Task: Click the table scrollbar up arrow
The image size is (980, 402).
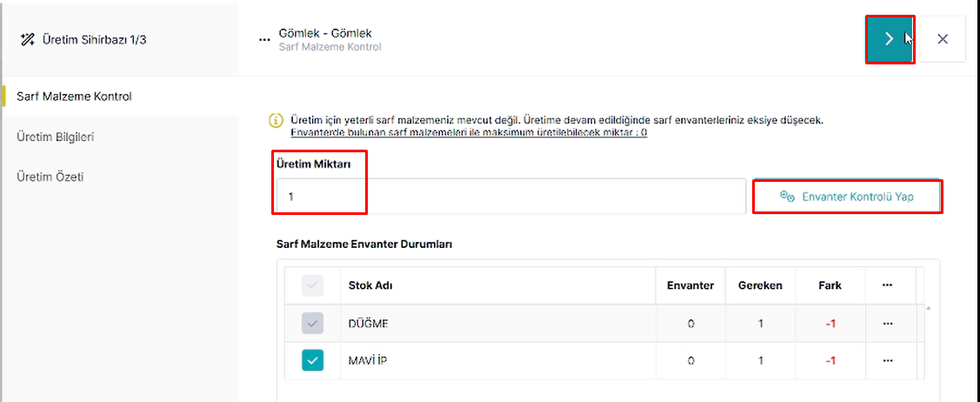Action: (928, 308)
